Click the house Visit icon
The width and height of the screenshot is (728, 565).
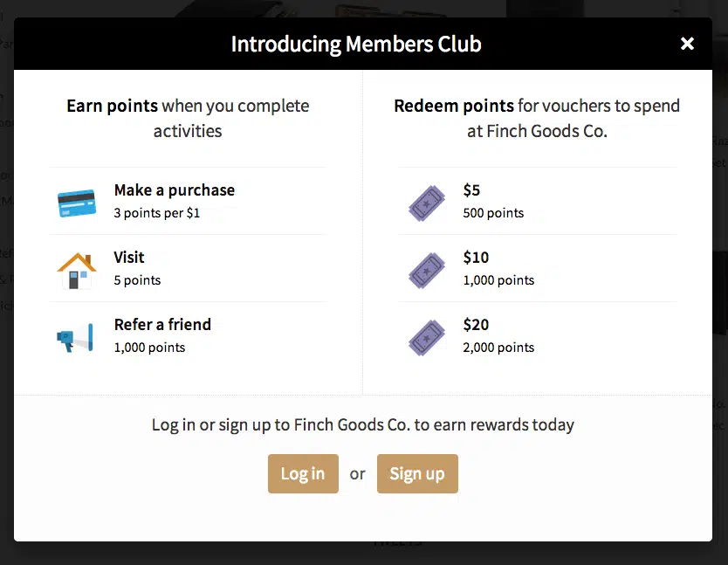click(76, 270)
